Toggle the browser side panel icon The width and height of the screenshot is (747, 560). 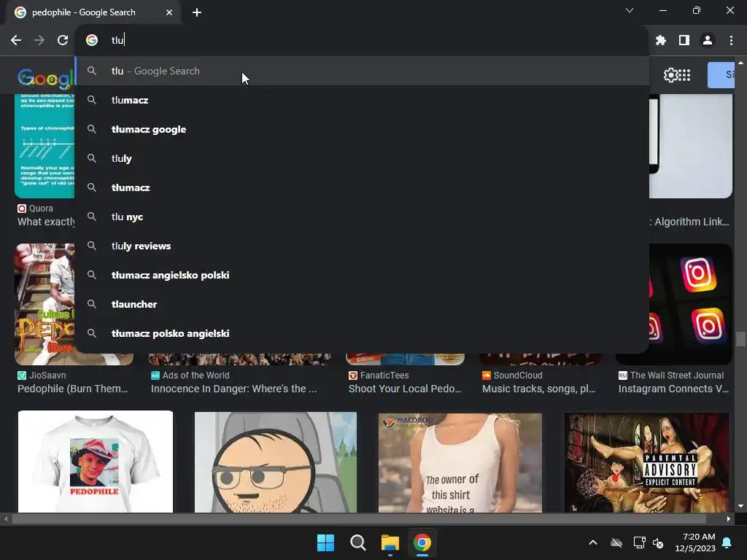[684, 41]
